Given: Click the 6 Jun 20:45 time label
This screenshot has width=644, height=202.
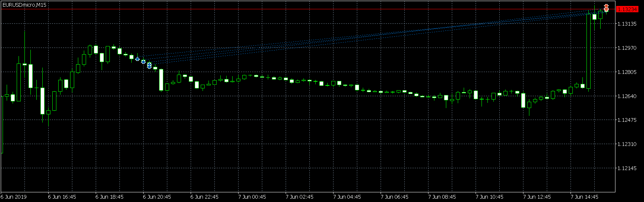Looking at the screenshot, I should click(x=157, y=197).
